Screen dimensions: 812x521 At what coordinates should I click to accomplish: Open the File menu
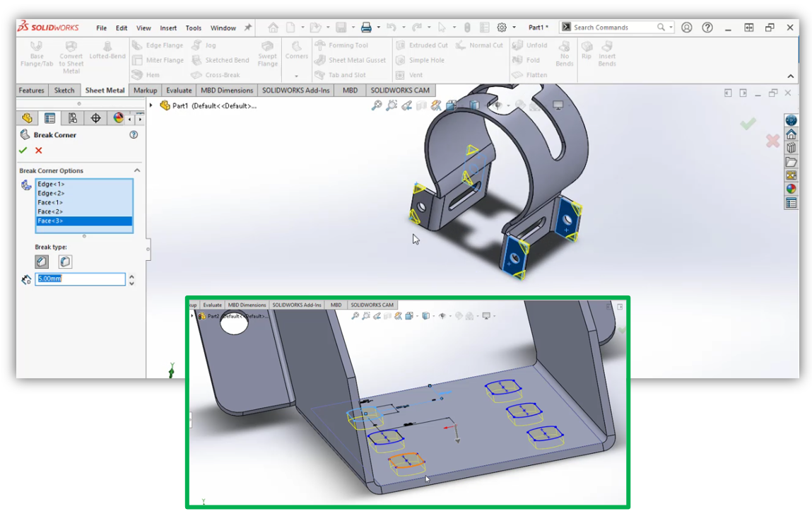pyautogui.click(x=102, y=28)
